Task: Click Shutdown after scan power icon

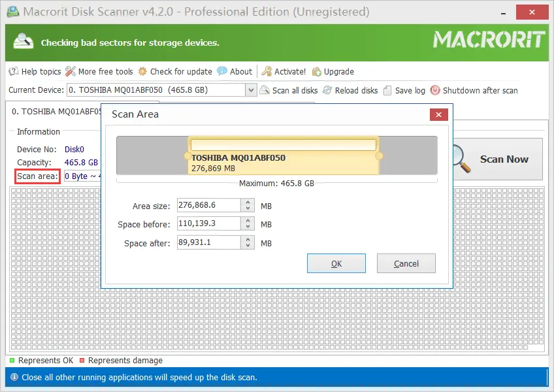Action: [x=435, y=90]
